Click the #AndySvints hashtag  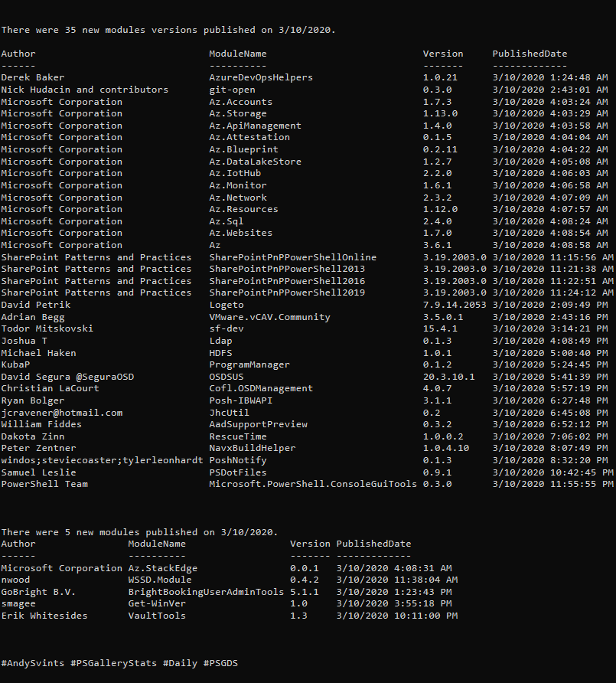33,663
